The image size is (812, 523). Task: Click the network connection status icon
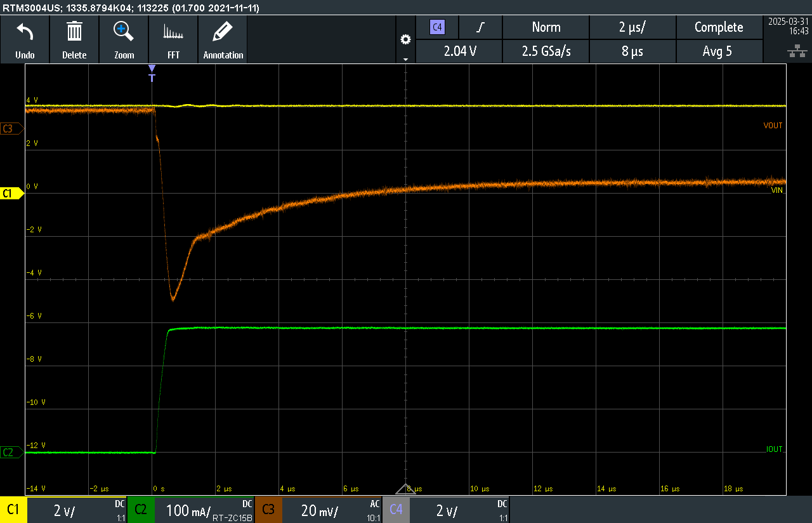(793, 51)
